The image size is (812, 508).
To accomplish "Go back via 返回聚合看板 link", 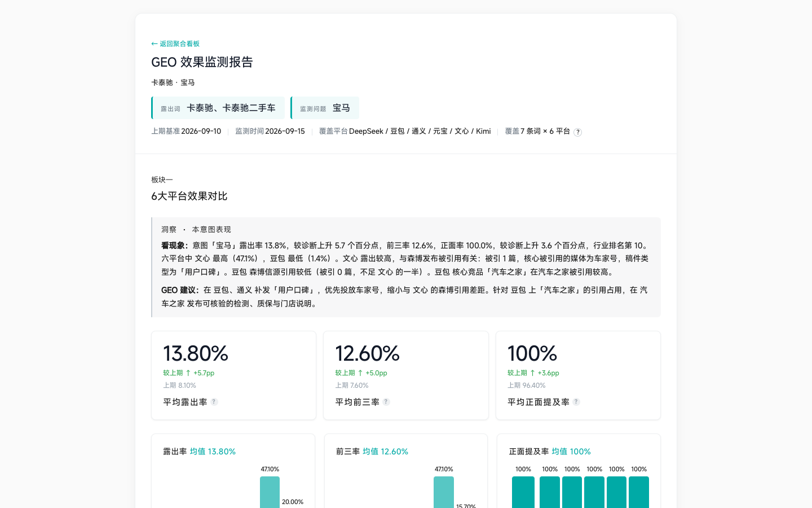I will (x=175, y=43).
